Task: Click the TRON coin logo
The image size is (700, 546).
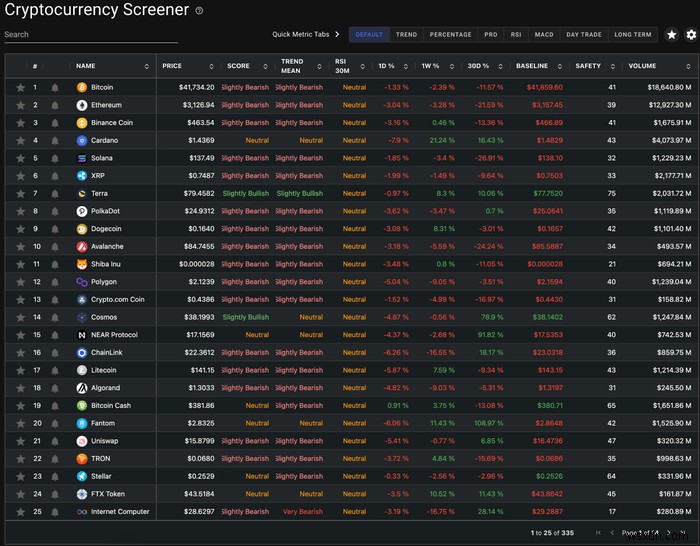Action: 82,458
